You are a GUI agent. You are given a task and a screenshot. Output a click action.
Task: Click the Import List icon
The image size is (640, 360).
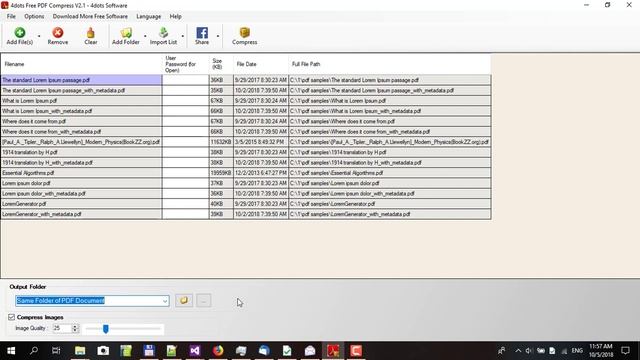point(163,33)
